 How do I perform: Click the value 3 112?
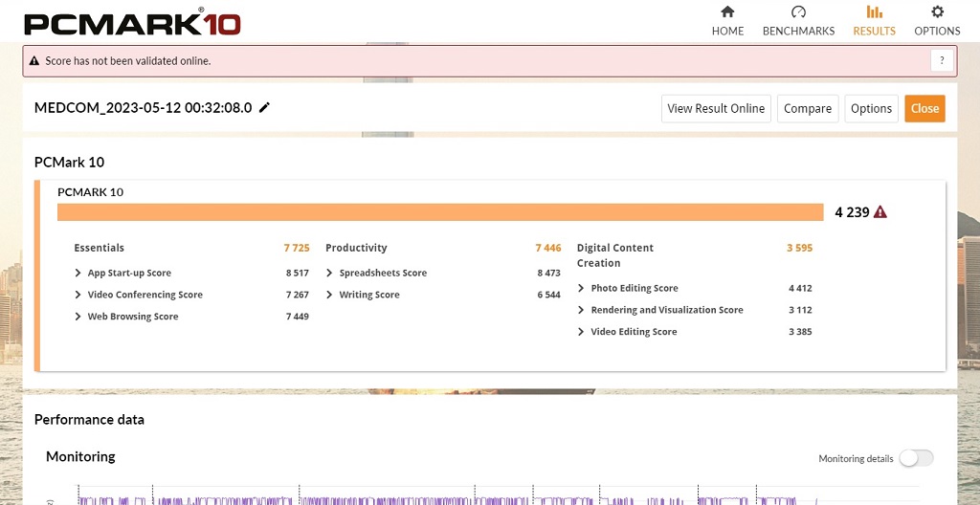click(800, 310)
